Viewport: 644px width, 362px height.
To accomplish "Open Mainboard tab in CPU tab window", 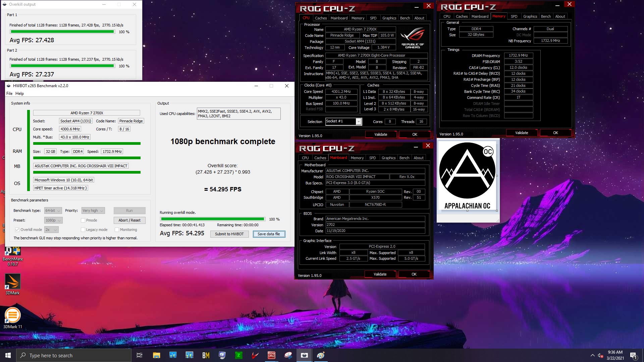I will tap(339, 18).
